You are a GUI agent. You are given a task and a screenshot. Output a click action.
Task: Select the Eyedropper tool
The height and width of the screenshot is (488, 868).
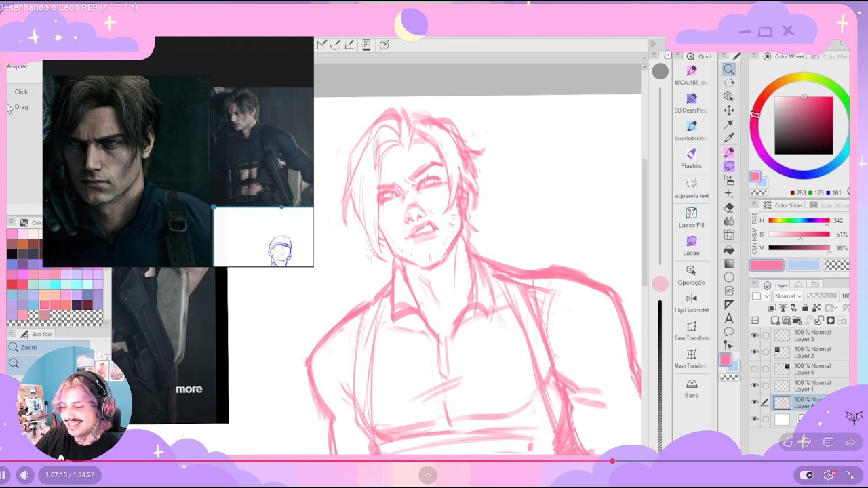[729, 138]
